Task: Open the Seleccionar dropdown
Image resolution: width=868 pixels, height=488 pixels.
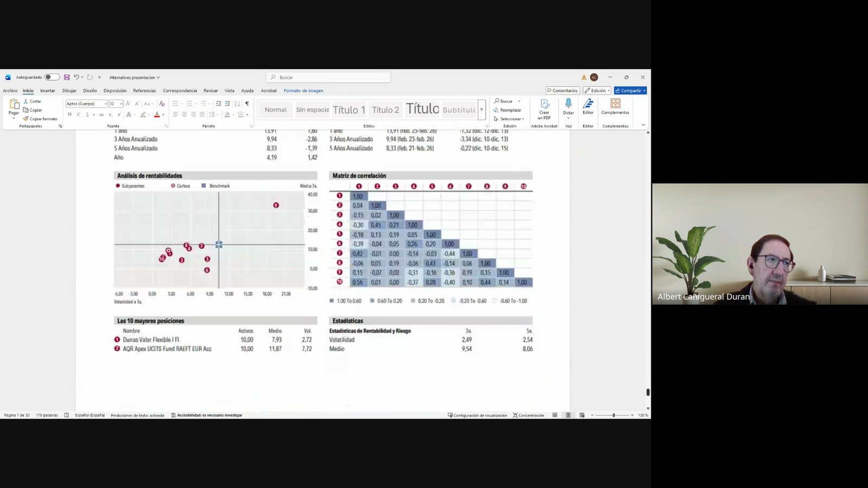Action: [x=509, y=119]
